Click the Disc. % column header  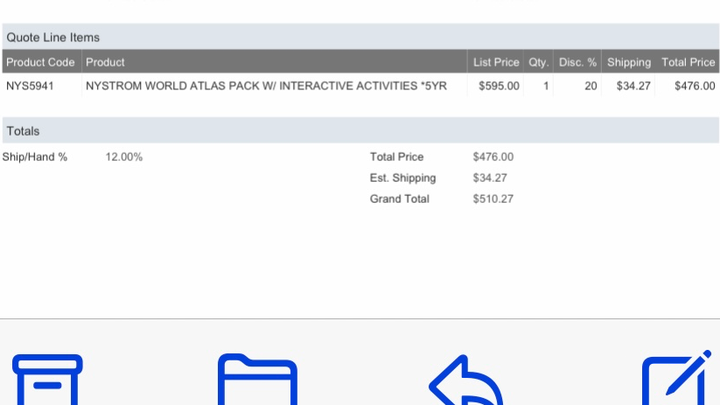tap(578, 62)
